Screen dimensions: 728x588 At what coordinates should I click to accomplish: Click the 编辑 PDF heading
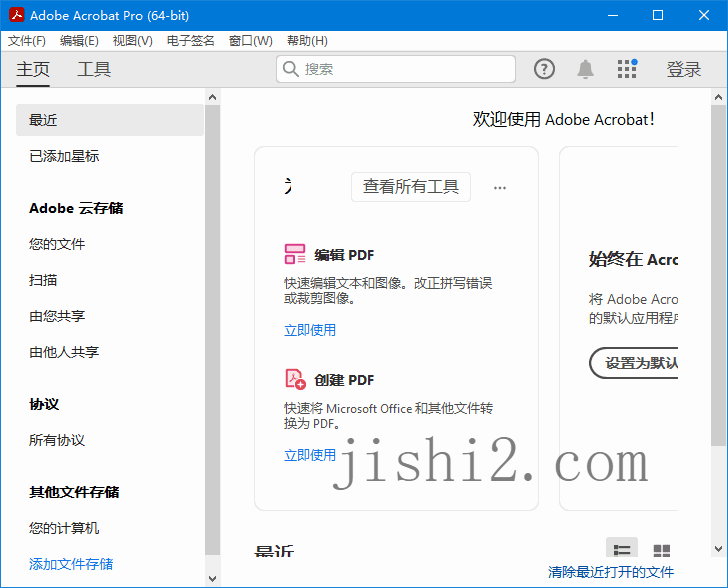[x=344, y=255]
